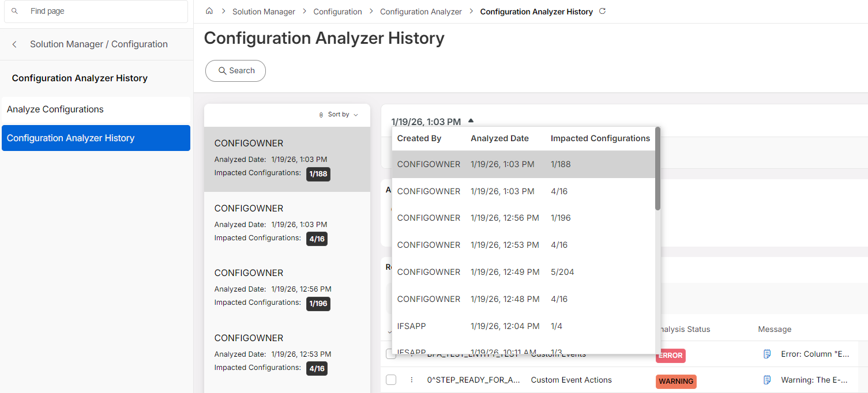Viewport: 868px width, 393px height.
Task: Click the Search button
Action: 235,71
